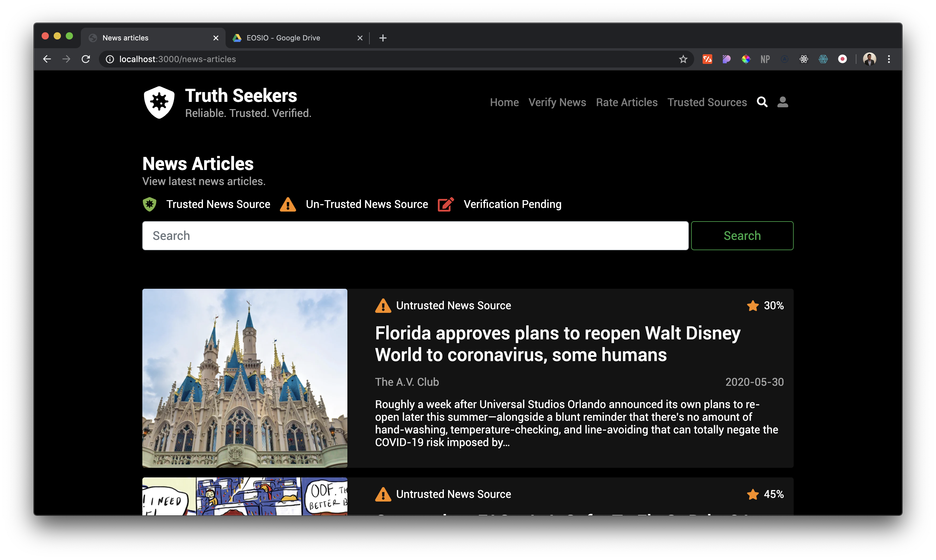
Task: Click the site information icon in address bar
Action: coord(109,59)
